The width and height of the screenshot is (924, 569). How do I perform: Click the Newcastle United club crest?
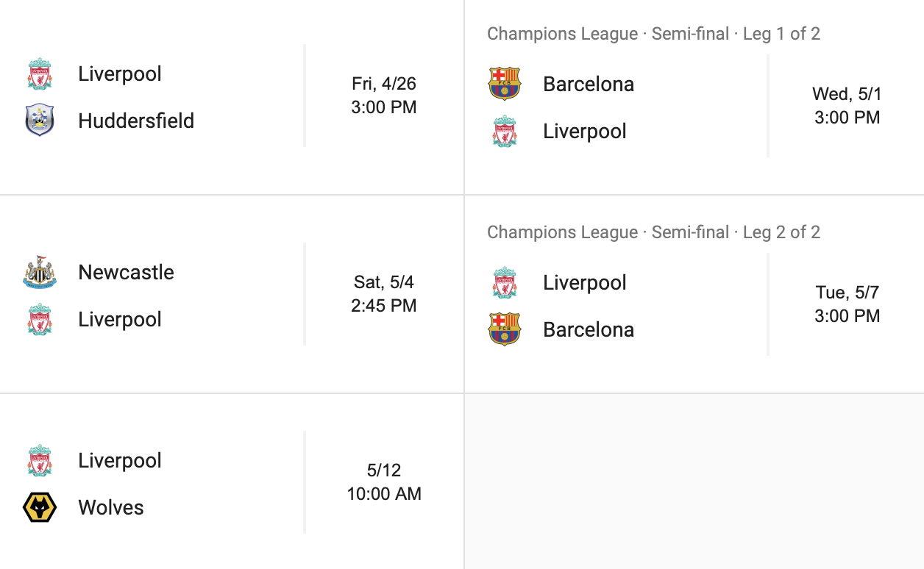click(x=40, y=272)
